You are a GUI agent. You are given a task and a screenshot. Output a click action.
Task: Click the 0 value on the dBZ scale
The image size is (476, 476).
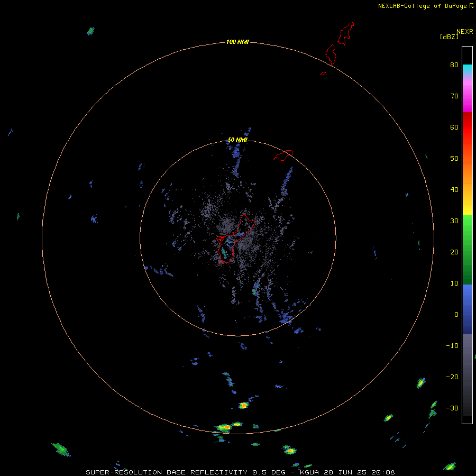click(456, 315)
